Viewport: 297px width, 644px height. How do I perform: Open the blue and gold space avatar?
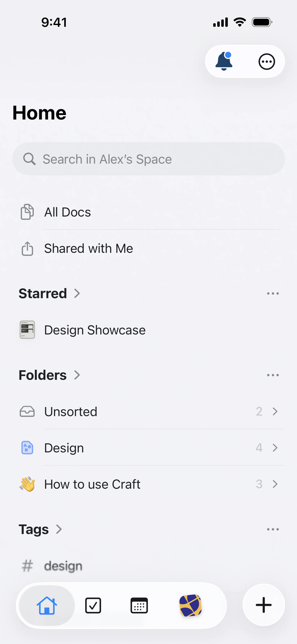191,605
